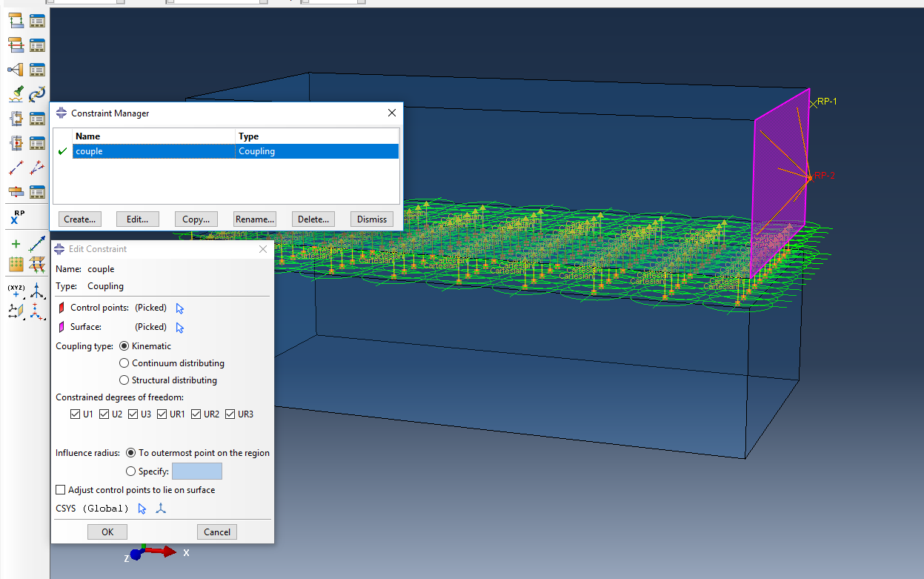Select the Create Fasteners tool

coord(16,193)
